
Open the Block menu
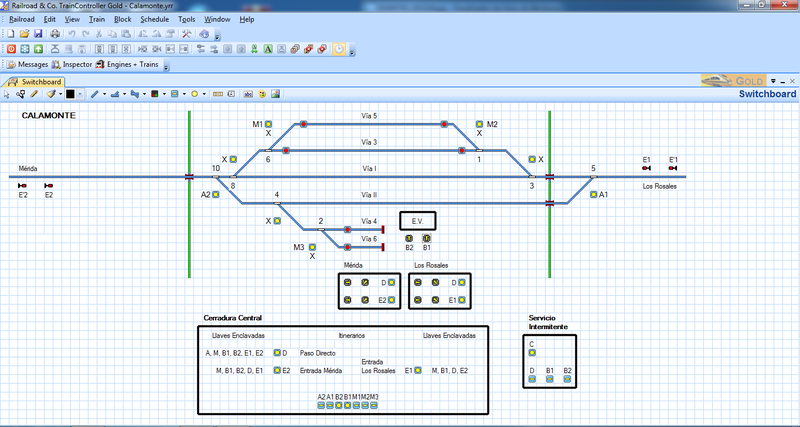pyautogui.click(x=122, y=19)
